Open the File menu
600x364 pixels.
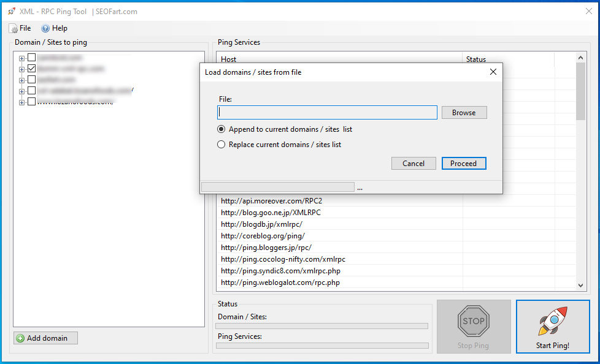point(20,28)
